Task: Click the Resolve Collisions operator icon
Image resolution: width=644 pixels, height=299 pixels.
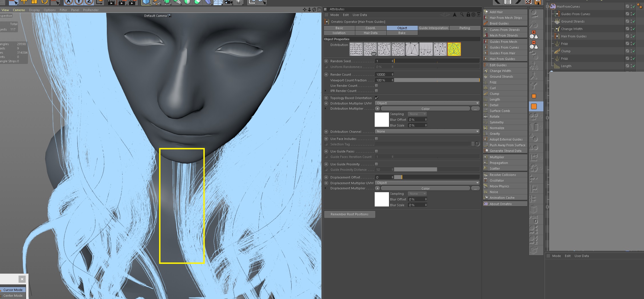Action: point(486,175)
